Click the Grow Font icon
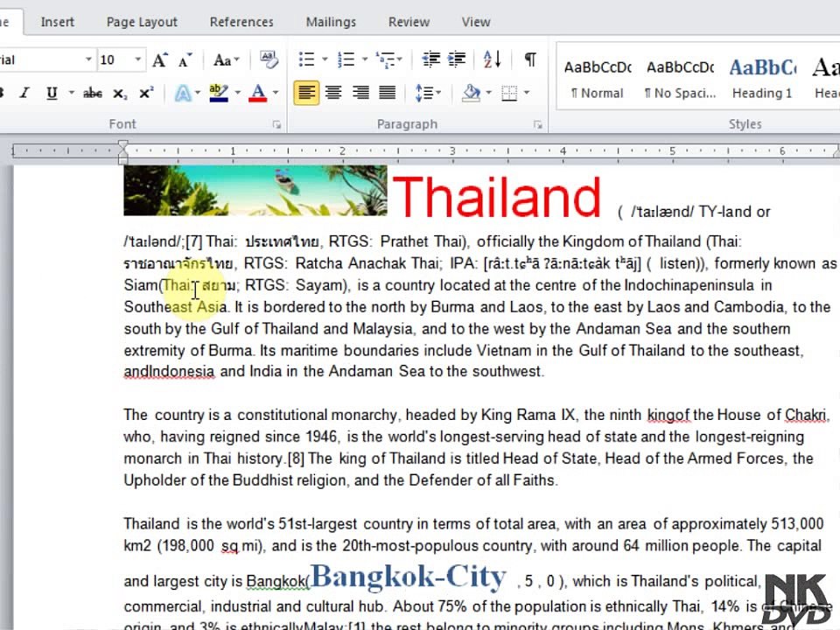Viewport: 840px width, 630px height. [x=159, y=60]
